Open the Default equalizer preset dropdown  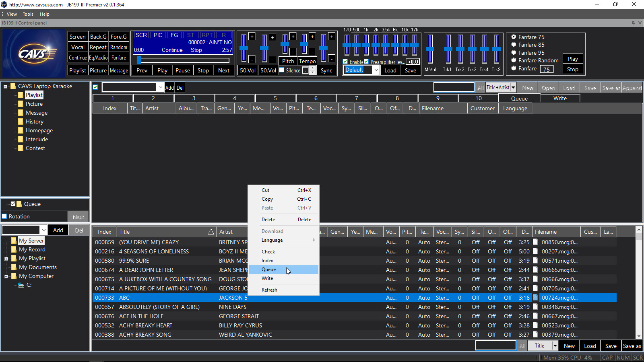[x=376, y=70]
